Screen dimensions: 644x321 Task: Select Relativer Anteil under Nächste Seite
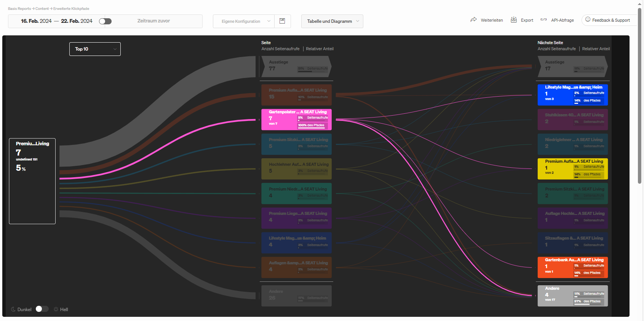(x=596, y=49)
